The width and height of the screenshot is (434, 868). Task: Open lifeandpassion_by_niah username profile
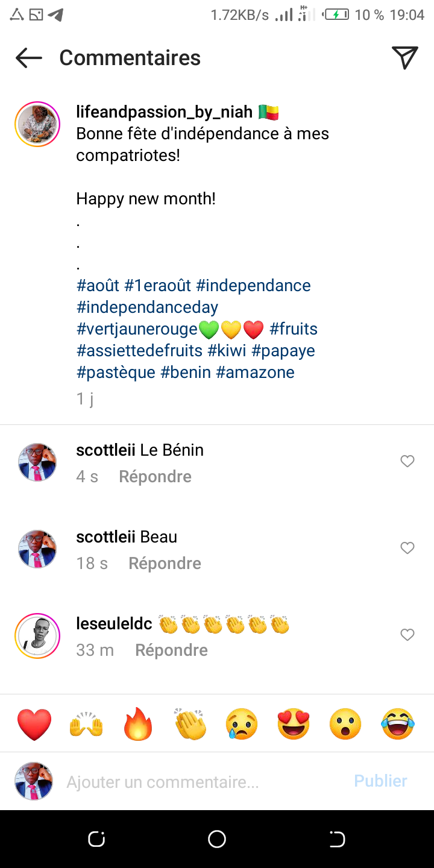[x=164, y=112]
